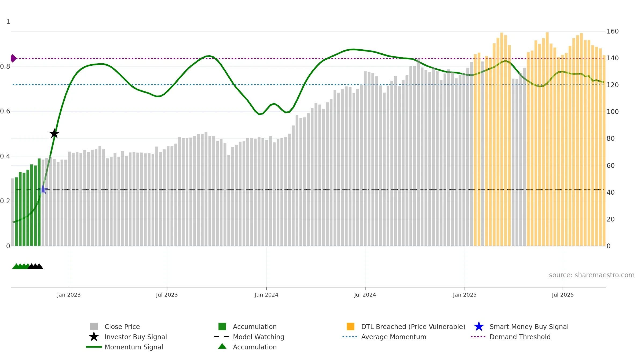This screenshot has width=644, height=362.
Task: Click the green Accumulation triangle legend icon
Action: coord(222,346)
